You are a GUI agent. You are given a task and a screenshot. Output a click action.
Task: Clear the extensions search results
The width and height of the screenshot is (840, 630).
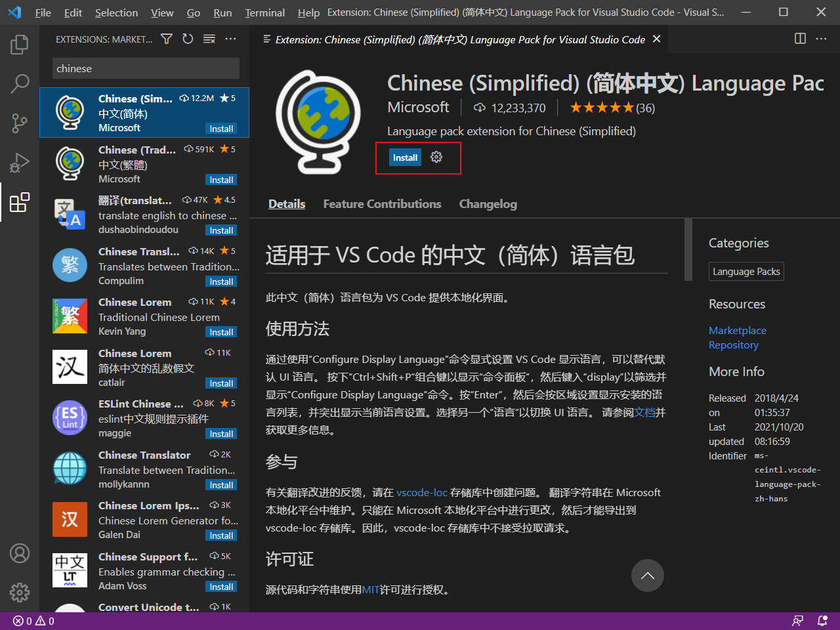(209, 39)
